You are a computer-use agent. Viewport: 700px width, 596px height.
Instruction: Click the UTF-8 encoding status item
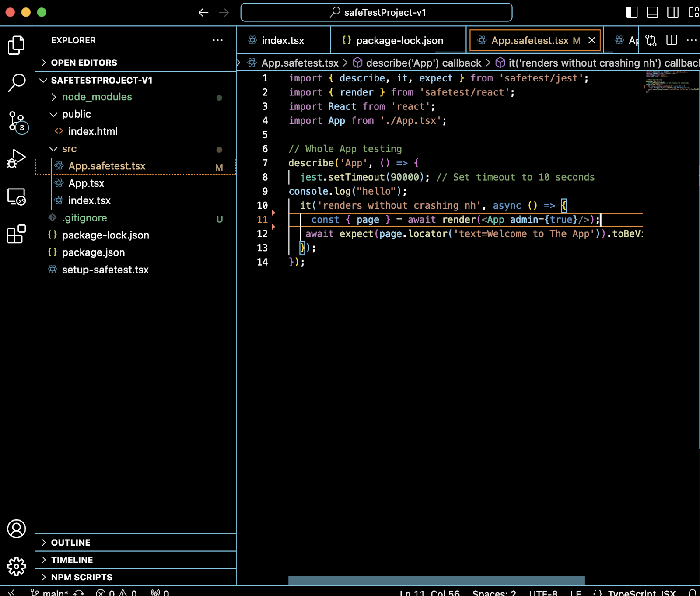tap(543, 592)
